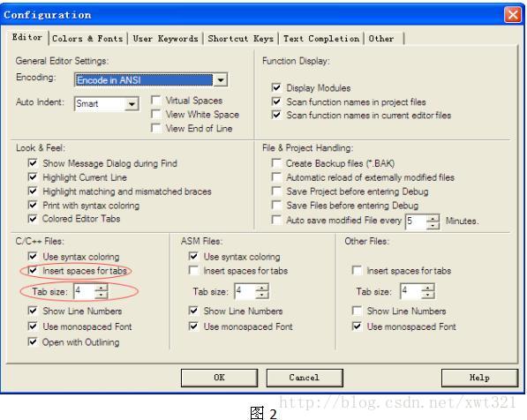Increase Other Files Tab size with up arrow
The image size is (527, 420).
point(427,288)
